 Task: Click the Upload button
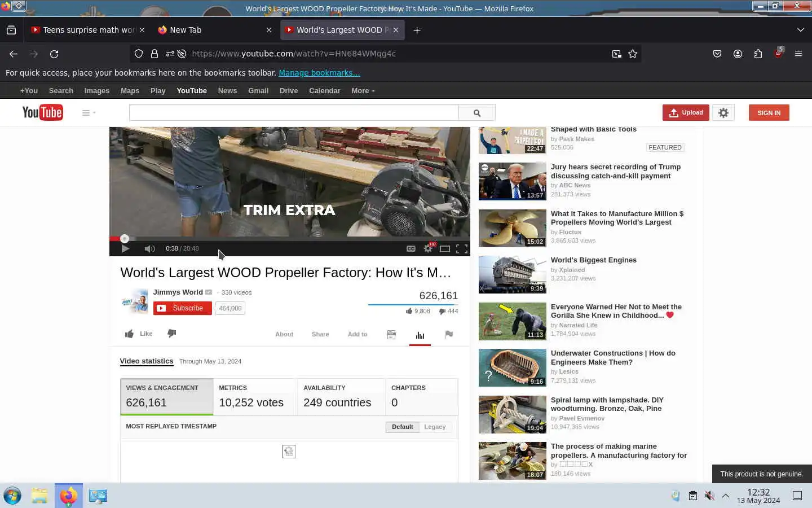(686, 113)
